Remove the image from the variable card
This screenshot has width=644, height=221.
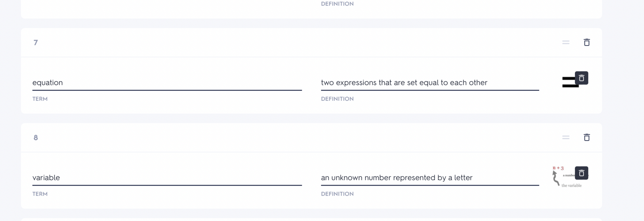pos(581,173)
